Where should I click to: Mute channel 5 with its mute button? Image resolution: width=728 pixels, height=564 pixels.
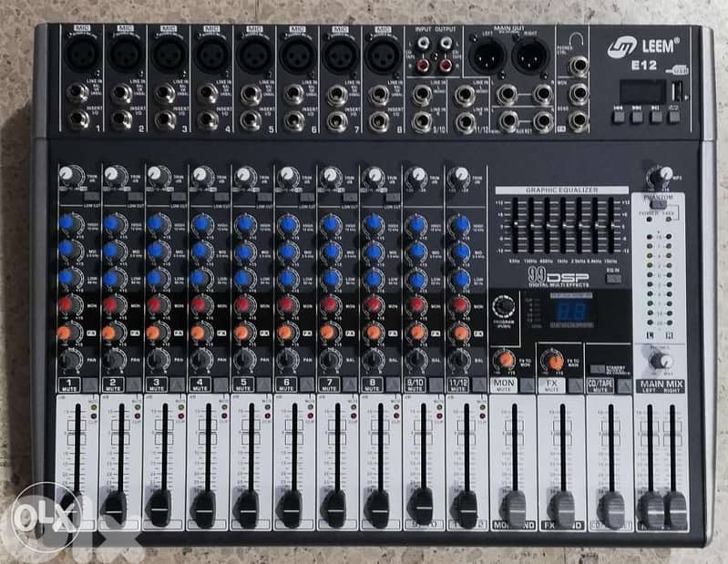(x=263, y=385)
